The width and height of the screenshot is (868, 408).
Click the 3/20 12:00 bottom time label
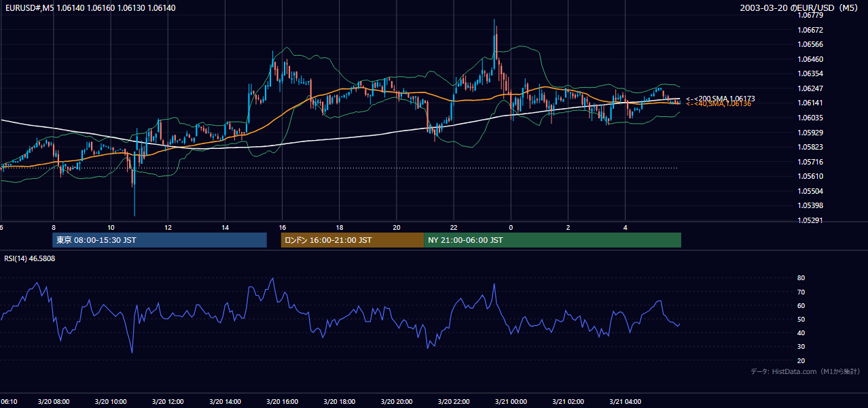(168, 402)
